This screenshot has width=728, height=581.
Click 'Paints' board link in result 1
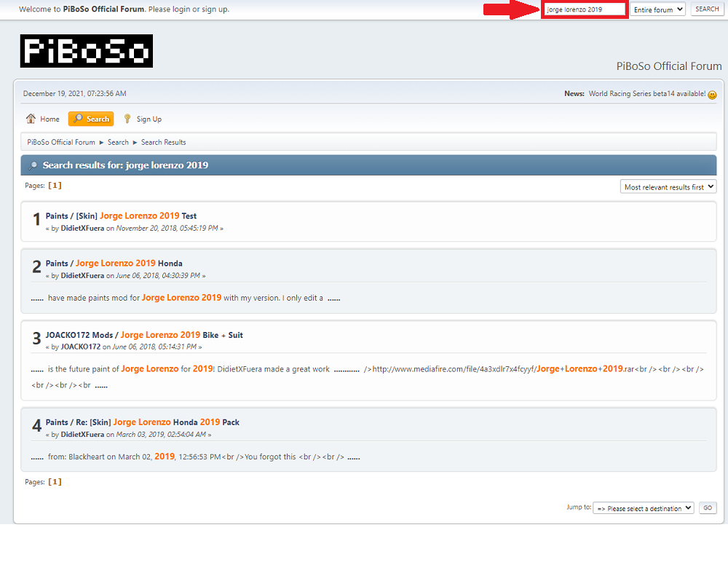pyautogui.click(x=57, y=216)
